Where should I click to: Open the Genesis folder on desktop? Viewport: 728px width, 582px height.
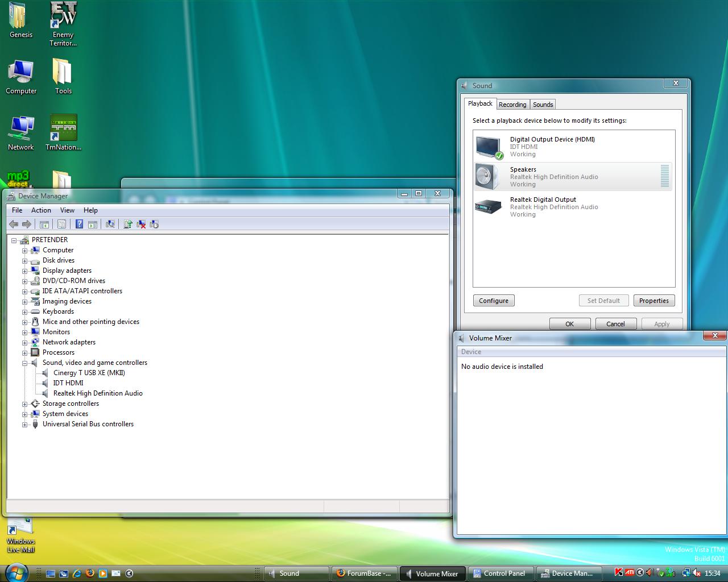20,20
